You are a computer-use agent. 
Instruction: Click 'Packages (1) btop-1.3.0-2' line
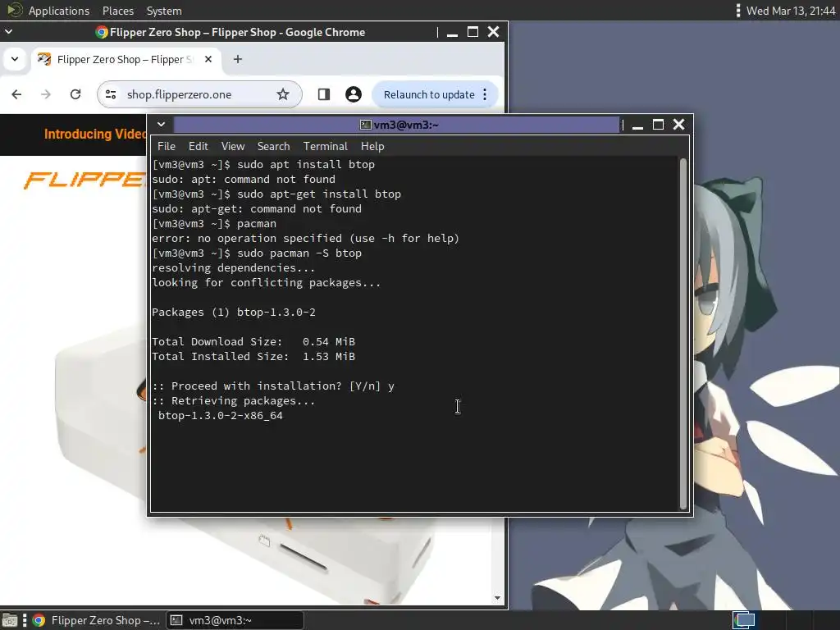click(234, 312)
